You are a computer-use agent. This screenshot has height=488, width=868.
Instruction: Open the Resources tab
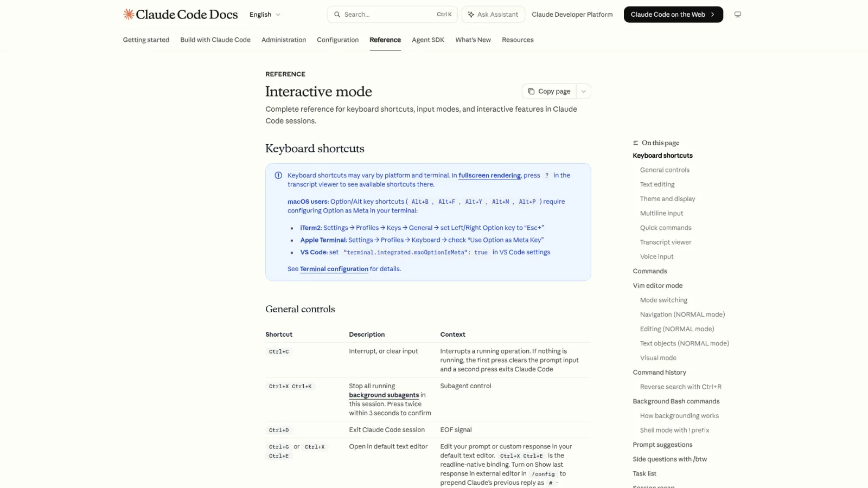point(518,40)
